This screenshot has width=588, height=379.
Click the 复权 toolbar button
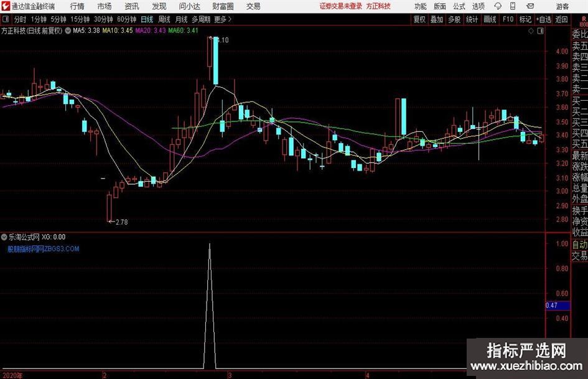pyautogui.click(x=419, y=19)
